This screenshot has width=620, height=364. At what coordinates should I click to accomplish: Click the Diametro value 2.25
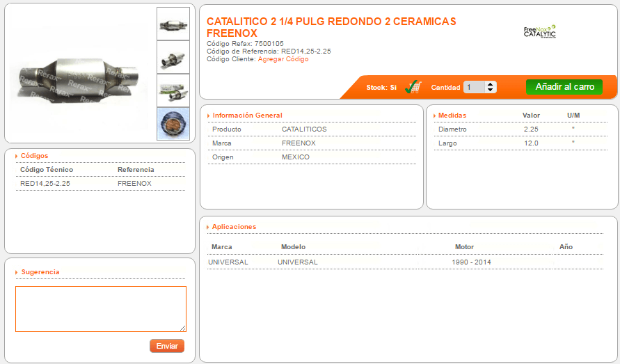tap(531, 129)
